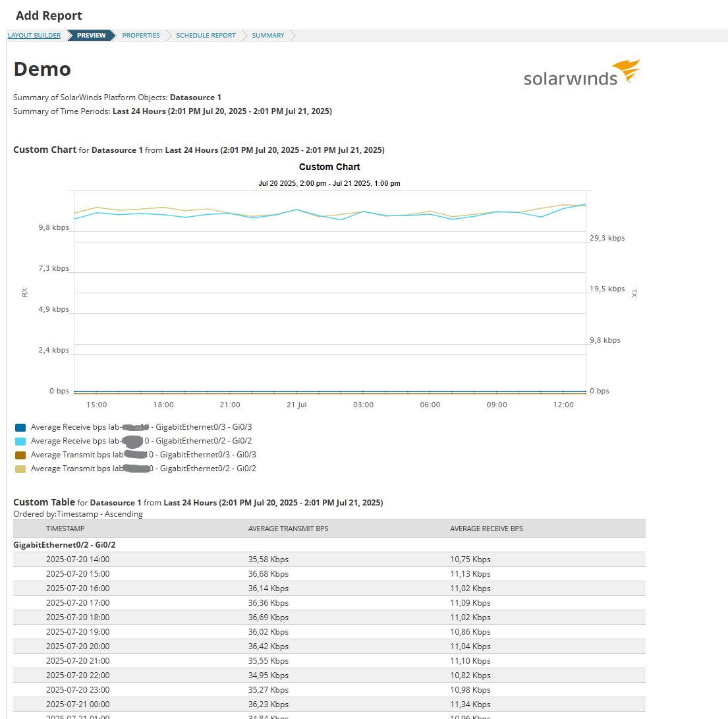728x719 pixels.
Task: Click the Ordered by Timestamp - Ascending text
Action: coord(78,514)
